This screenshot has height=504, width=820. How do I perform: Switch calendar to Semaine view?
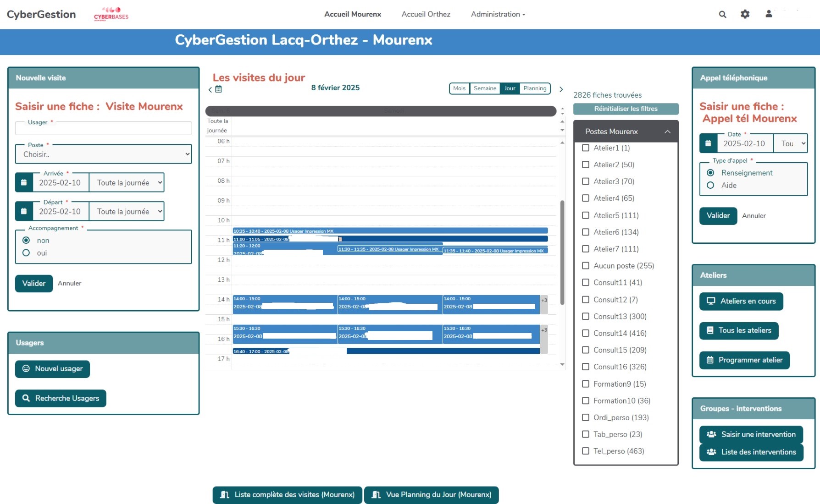[x=485, y=88]
